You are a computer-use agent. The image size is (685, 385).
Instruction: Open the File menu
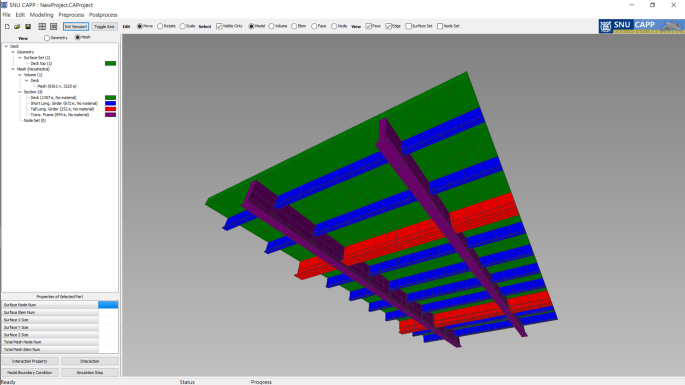(x=7, y=15)
